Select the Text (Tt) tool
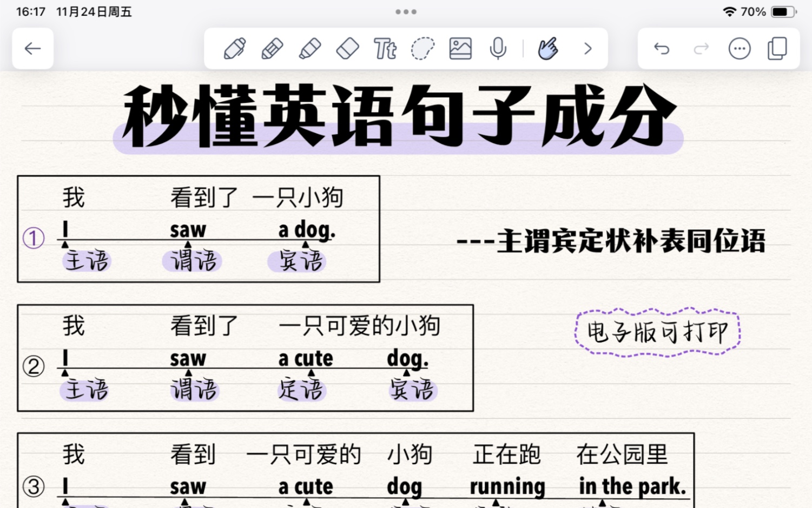 point(385,49)
